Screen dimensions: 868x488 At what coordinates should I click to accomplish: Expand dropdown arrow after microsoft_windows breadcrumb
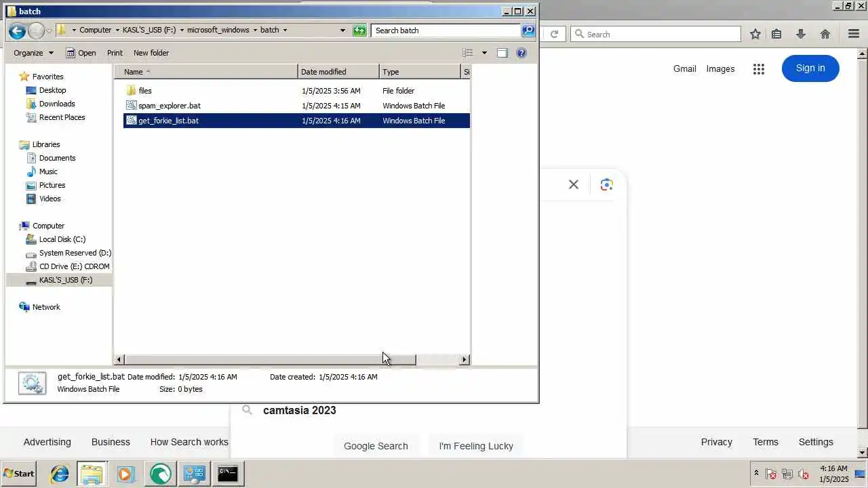click(255, 30)
